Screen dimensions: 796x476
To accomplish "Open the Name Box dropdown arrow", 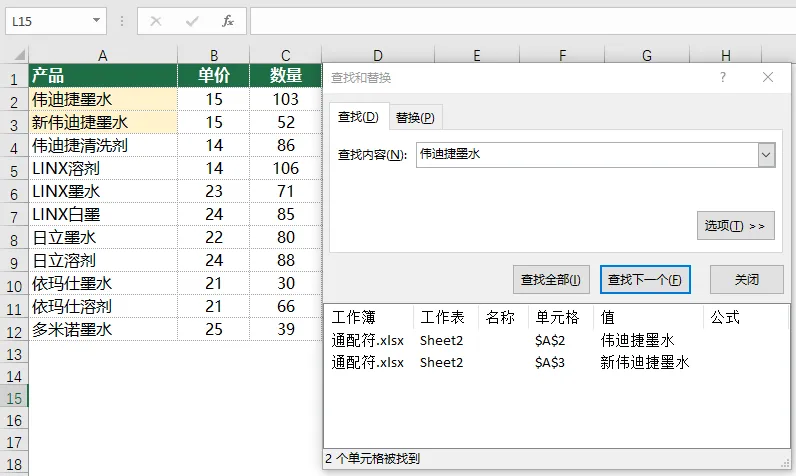I will [96, 20].
